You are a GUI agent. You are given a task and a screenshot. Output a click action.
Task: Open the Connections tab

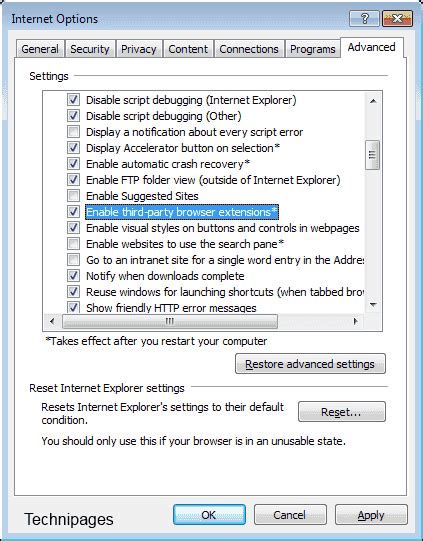[249, 49]
